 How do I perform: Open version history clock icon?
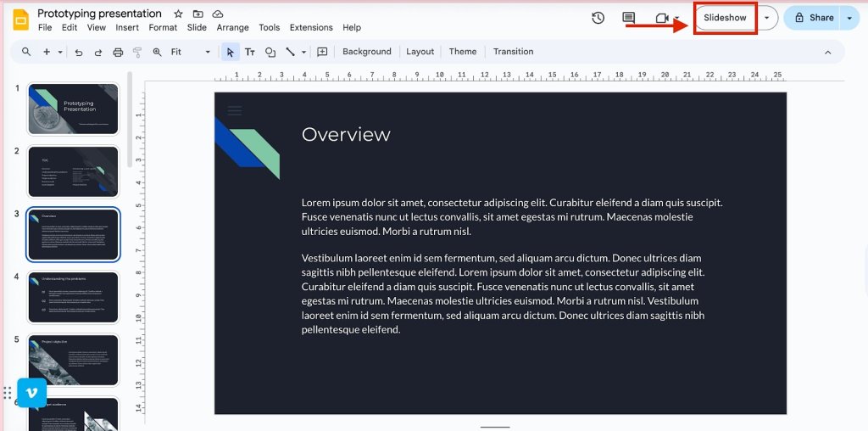[x=598, y=18]
